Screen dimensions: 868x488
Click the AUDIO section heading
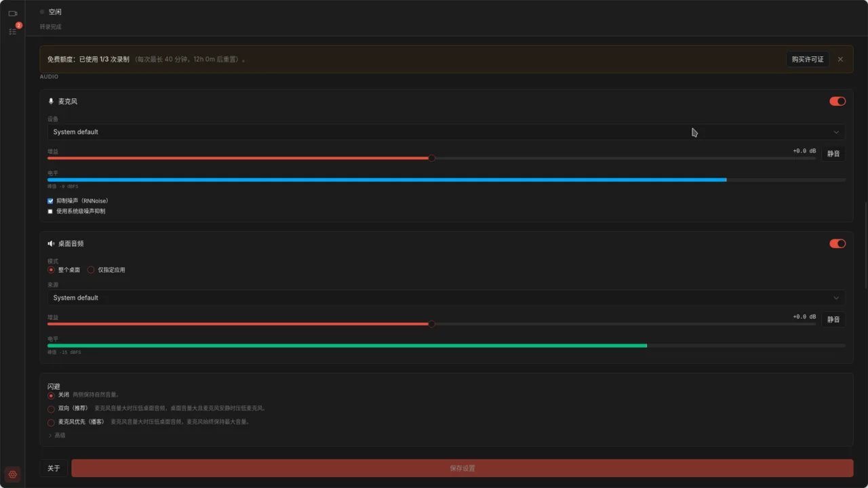(x=49, y=77)
